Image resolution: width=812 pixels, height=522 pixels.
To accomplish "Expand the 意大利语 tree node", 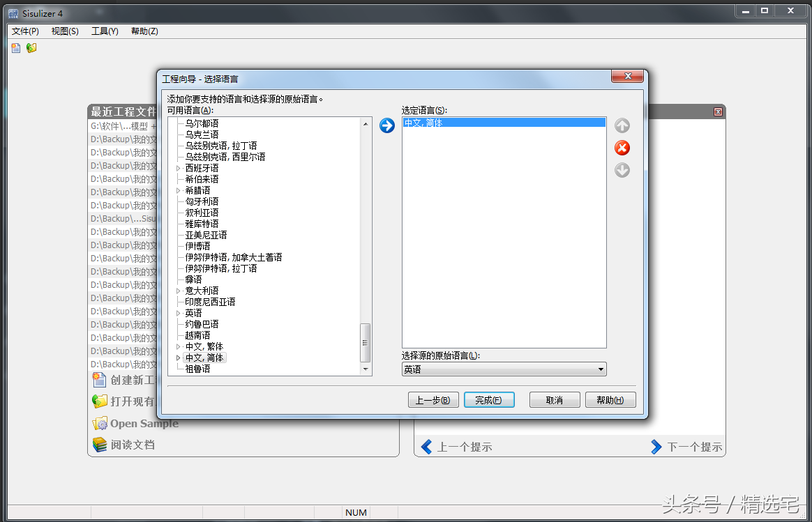I will point(178,291).
